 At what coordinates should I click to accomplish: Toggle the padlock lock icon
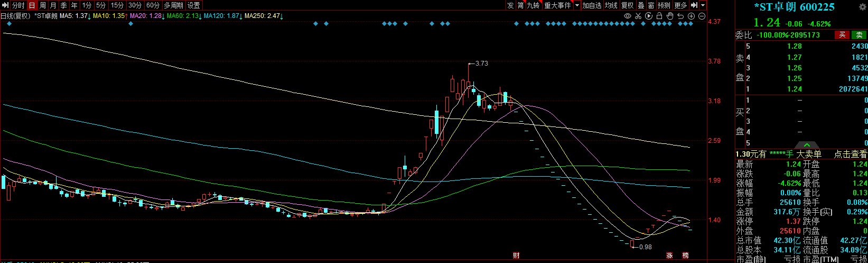pos(660,16)
